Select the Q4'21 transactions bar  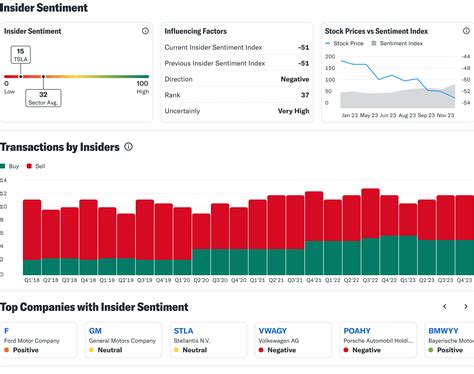314,233
